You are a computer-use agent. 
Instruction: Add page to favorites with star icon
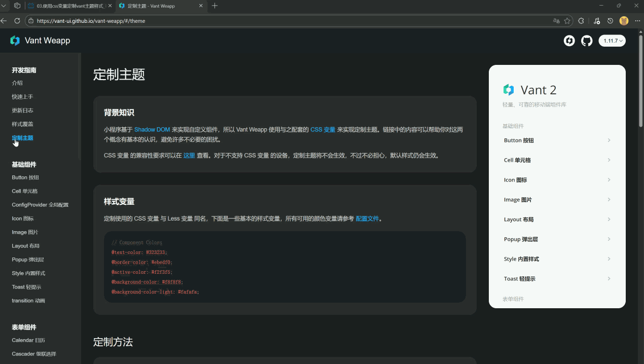567,21
